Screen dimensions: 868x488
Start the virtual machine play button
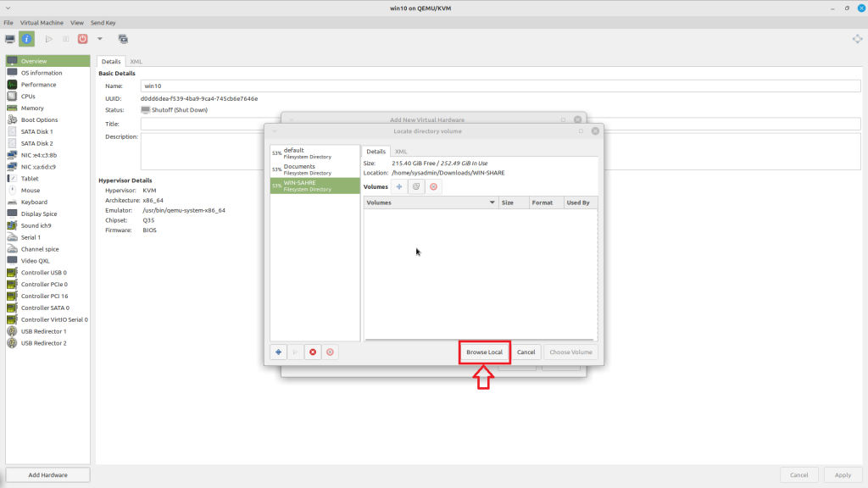click(x=48, y=39)
